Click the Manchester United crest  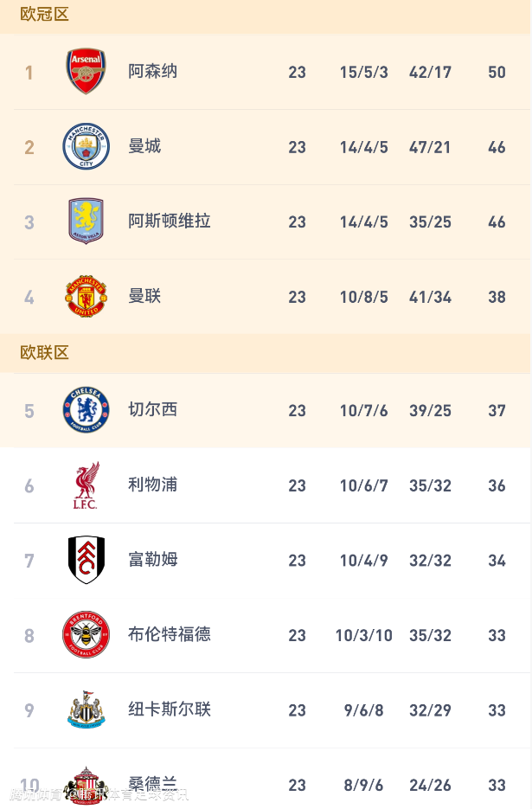pyautogui.click(x=86, y=297)
